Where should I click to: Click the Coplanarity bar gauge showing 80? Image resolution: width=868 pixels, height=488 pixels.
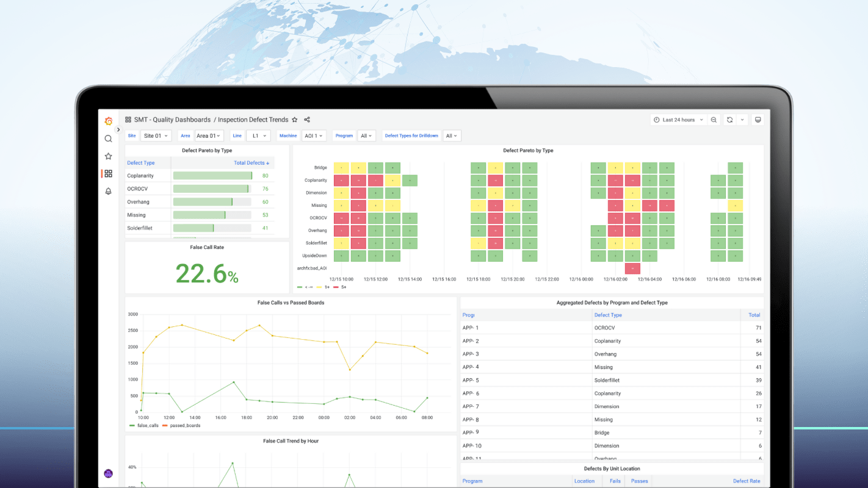(212, 176)
